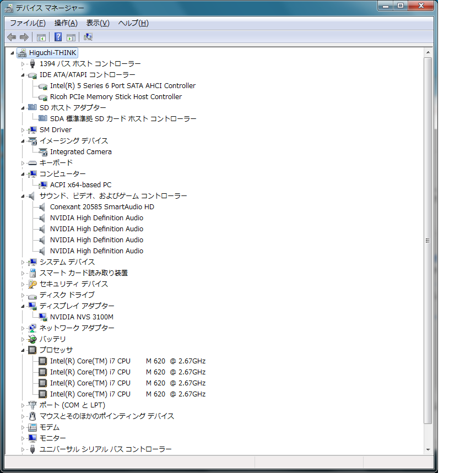Collapse the プロセッサ node
Screen dimensions: 476x473
coord(23,350)
